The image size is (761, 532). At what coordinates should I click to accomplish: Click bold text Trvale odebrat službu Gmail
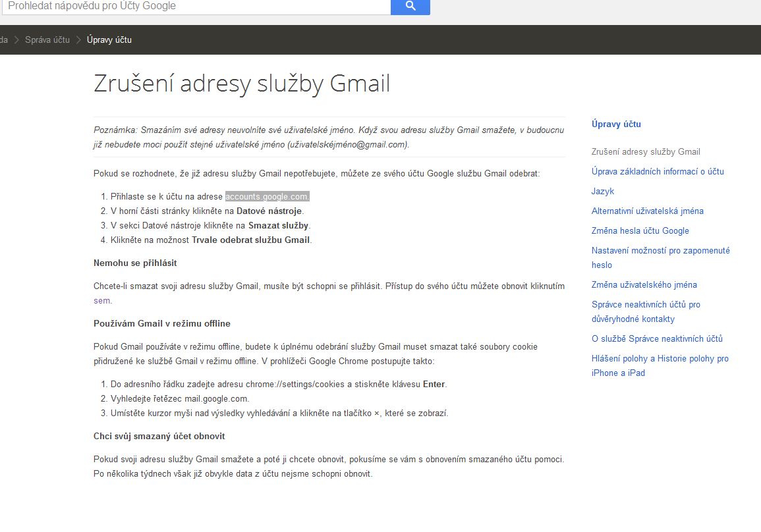[x=250, y=240]
